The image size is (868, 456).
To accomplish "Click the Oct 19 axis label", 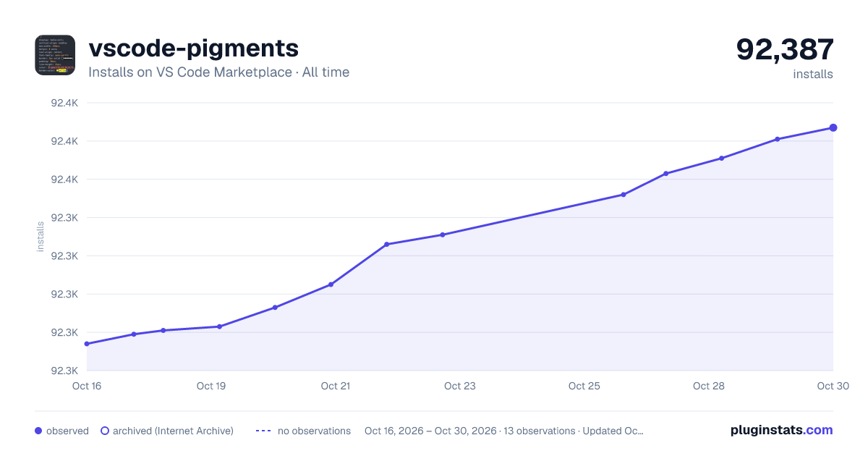I will (x=211, y=386).
